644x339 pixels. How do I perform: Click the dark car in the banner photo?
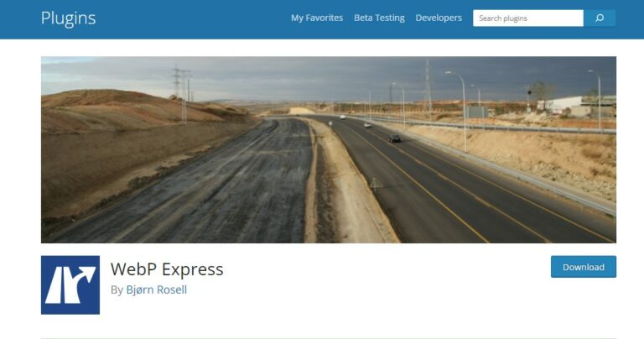click(x=394, y=139)
